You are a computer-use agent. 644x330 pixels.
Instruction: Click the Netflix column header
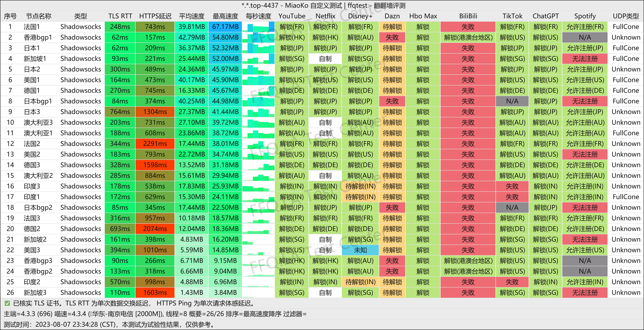click(325, 16)
